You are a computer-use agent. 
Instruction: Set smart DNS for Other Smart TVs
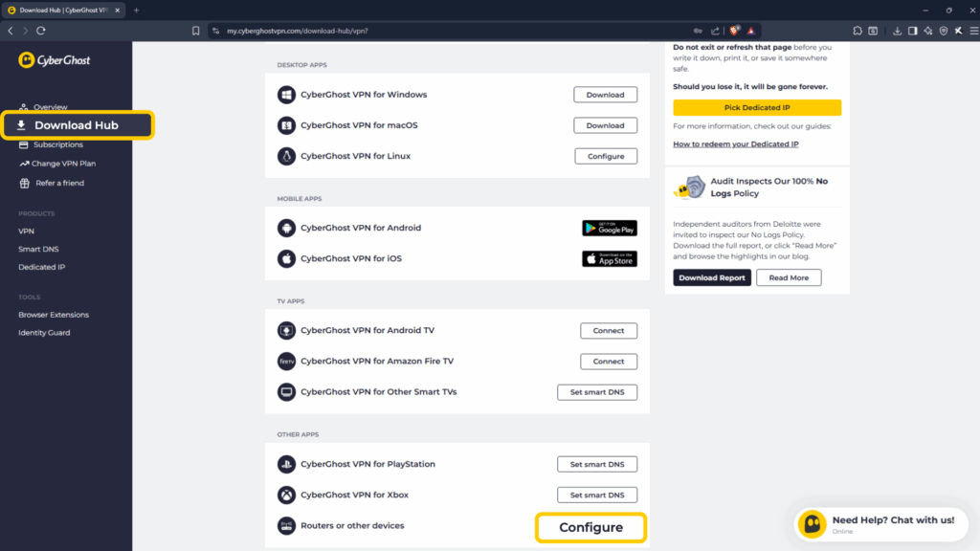(x=597, y=392)
